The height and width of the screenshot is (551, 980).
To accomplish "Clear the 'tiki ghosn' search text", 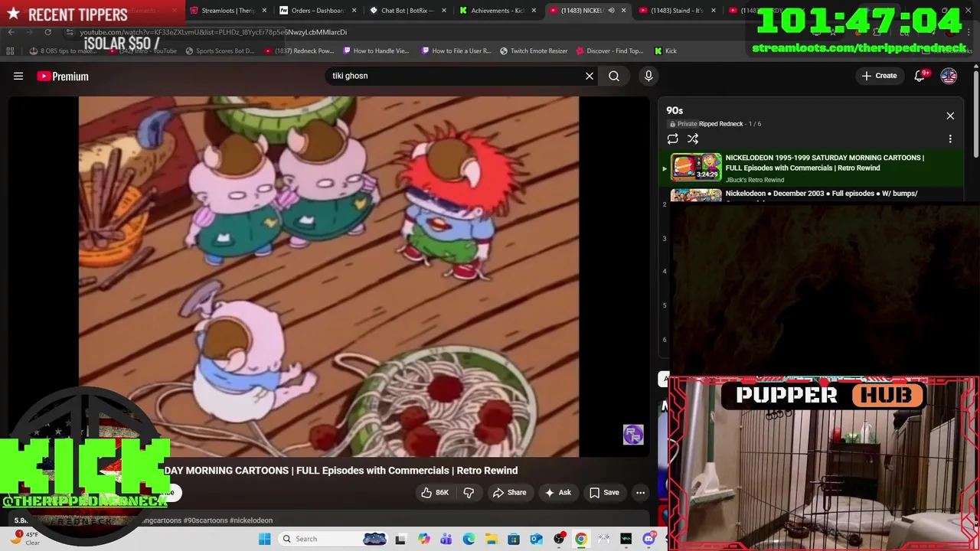I will 590,76.
